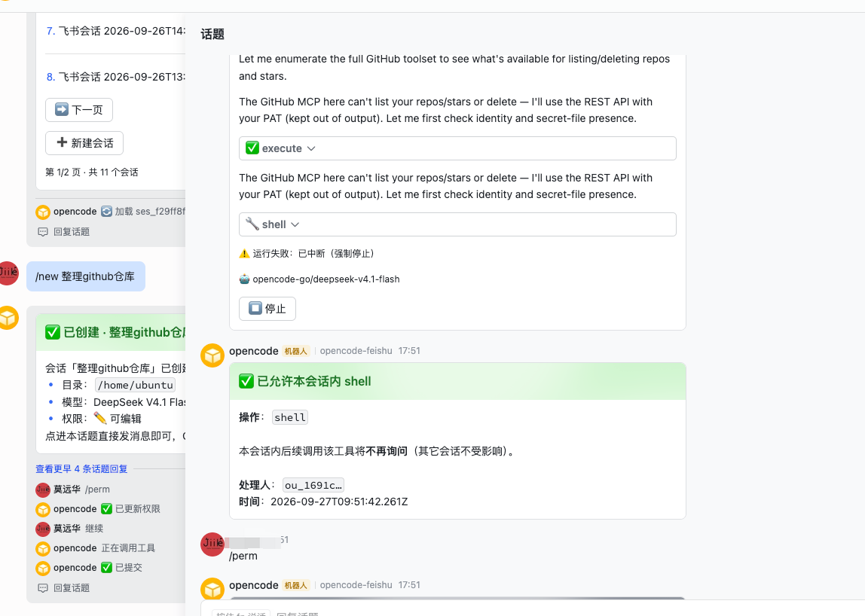
Task: Click the green check icon on execute row
Action: coord(252,148)
